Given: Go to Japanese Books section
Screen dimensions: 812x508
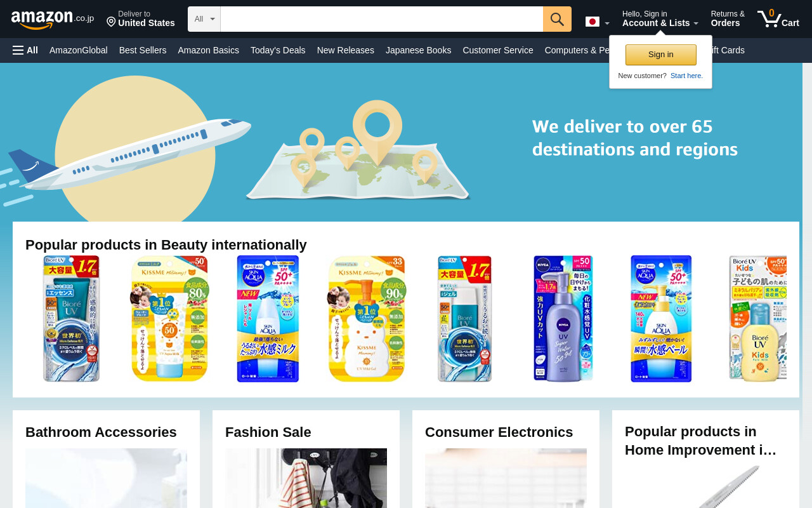Looking at the screenshot, I should 418,50.
